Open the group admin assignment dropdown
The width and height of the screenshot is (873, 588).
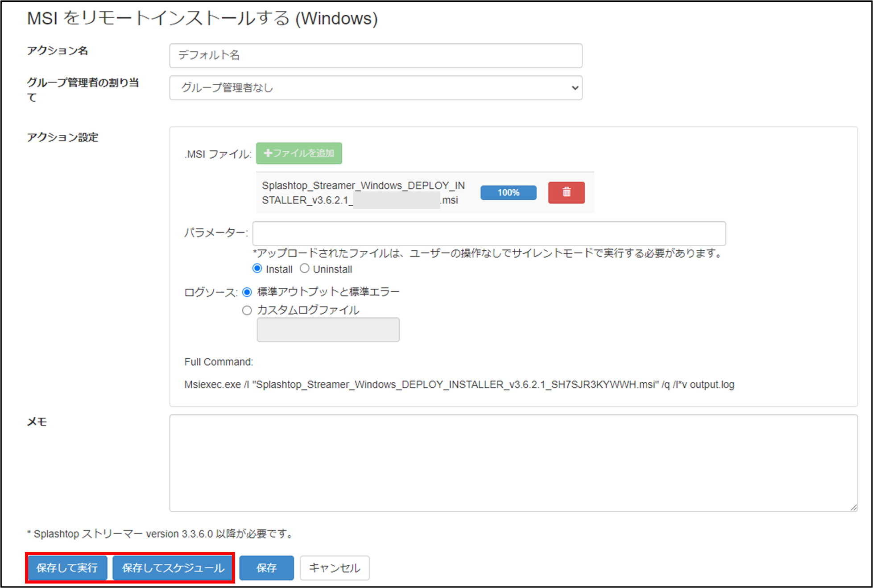click(376, 88)
